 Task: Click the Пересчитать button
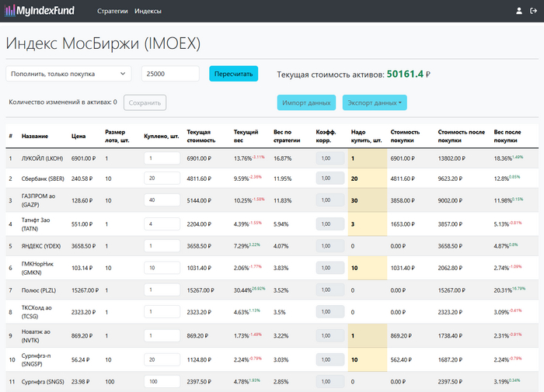[233, 74]
